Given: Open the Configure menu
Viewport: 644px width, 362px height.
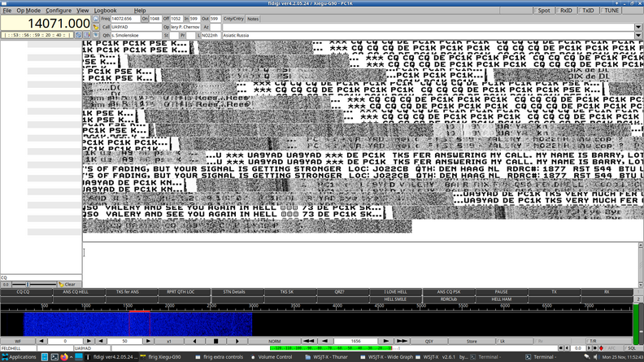Looking at the screenshot, I should tap(59, 11).
